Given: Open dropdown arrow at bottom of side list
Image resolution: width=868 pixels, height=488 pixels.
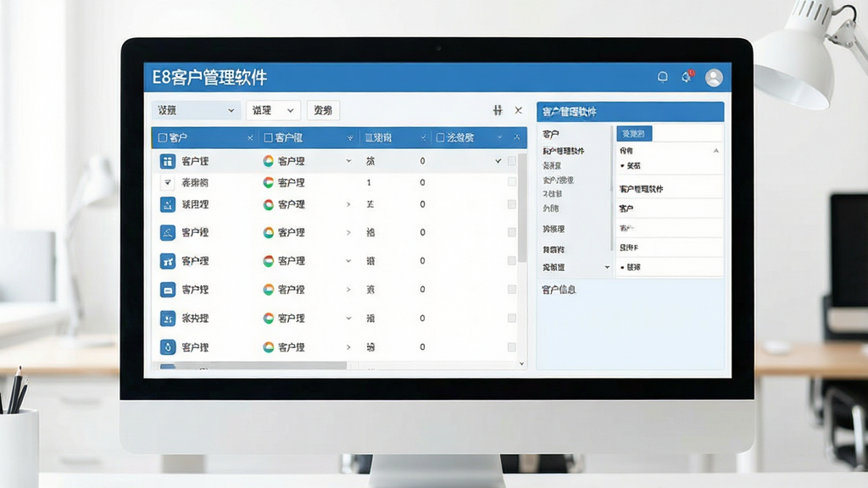Looking at the screenshot, I should [x=607, y=267].
